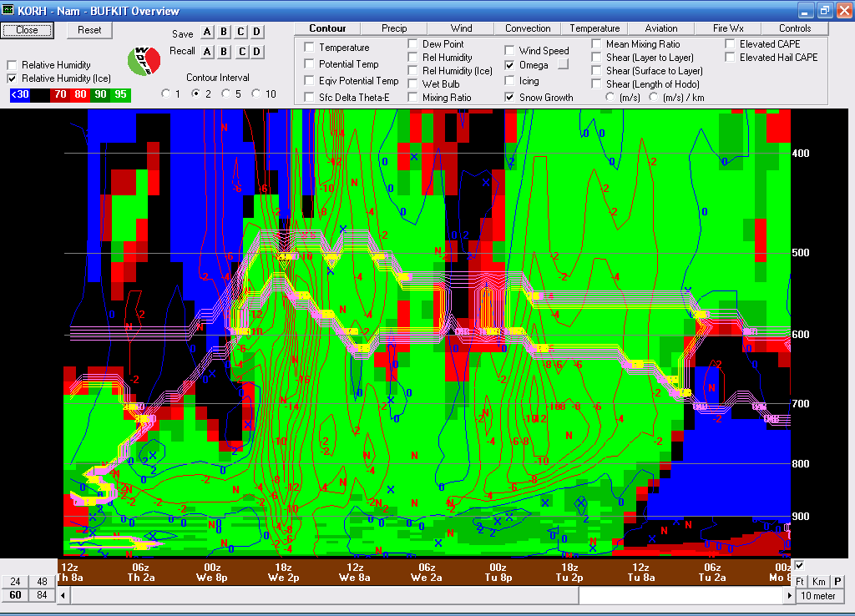Screen dimensions: 855x616
Task: Click the P pressure axis button
Action: (837, 582)
